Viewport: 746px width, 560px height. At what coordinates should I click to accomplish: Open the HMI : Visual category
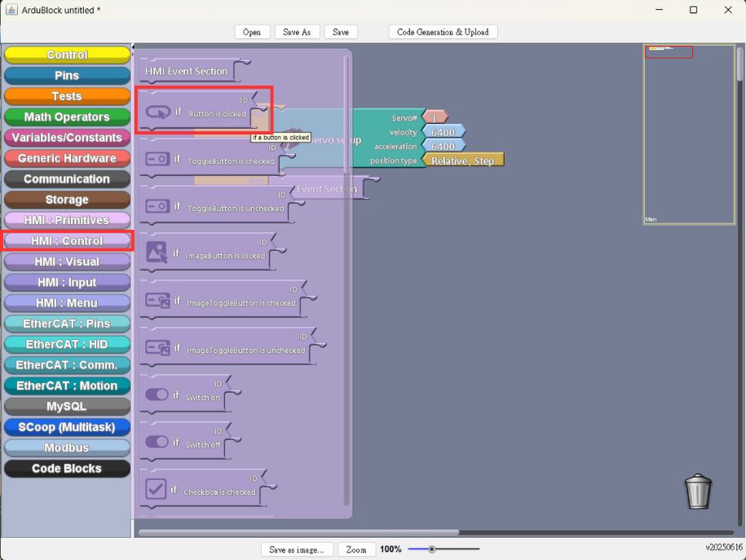67,261
